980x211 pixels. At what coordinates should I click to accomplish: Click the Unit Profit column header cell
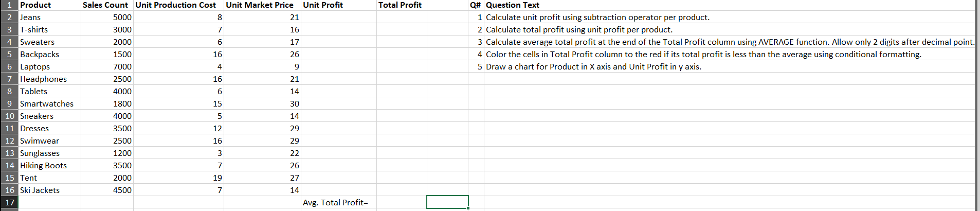click(339, 5)
